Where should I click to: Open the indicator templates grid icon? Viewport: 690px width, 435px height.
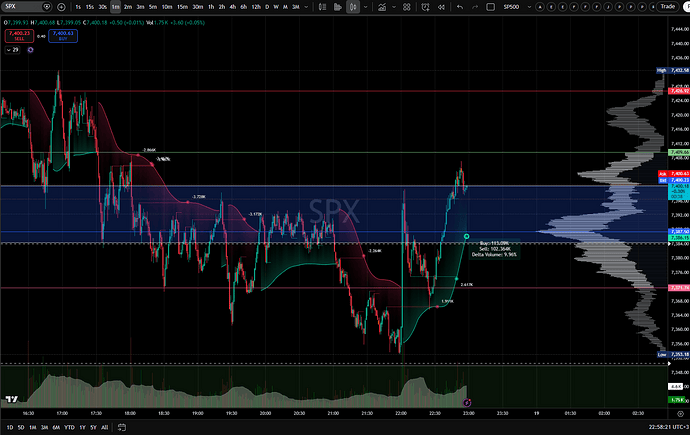click(x=407, y=7)
